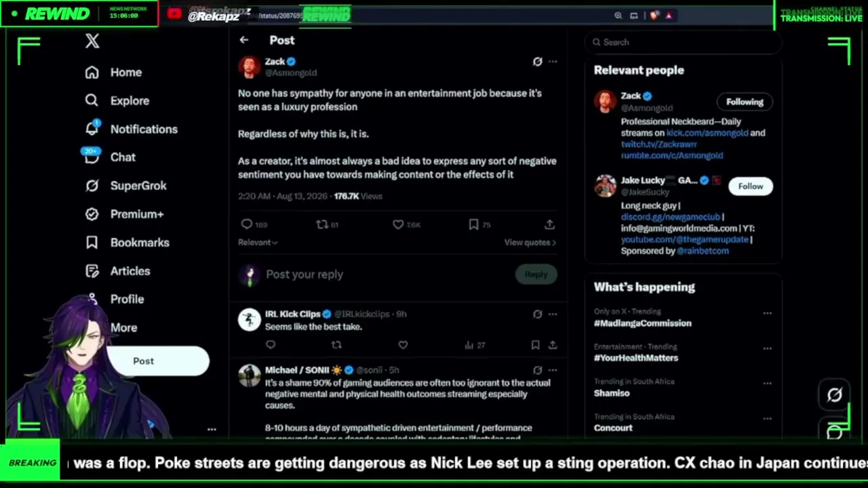Reply to the IRL Kick Clips comment
Image resolution: width=868 pixels, height=488 pixels.
point(271,345)
